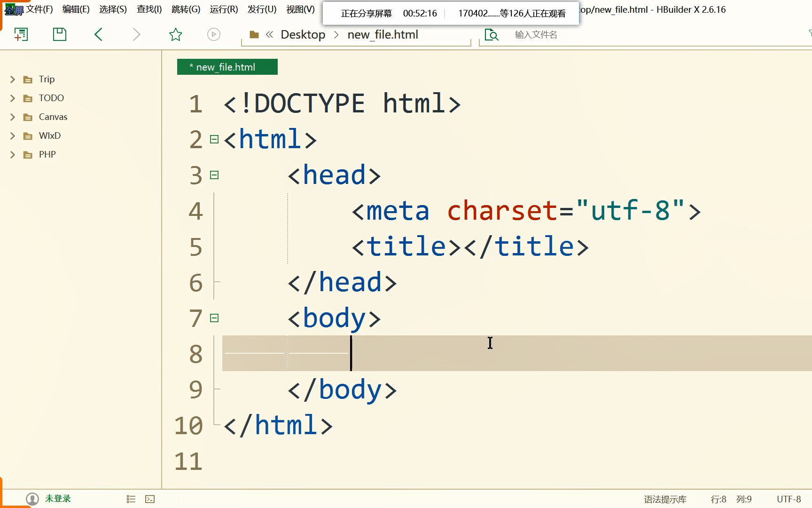Image resolution: width=812 pixels, height=508 pixels.
Task: Click the 列:9 column indicator
Action: 744,499
